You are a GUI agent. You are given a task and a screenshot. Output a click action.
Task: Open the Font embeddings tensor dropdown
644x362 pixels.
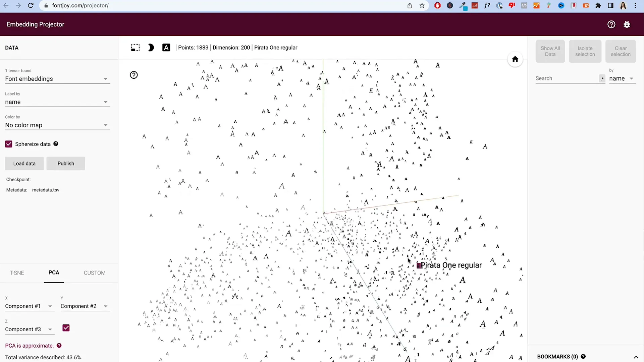pos(57,79)
